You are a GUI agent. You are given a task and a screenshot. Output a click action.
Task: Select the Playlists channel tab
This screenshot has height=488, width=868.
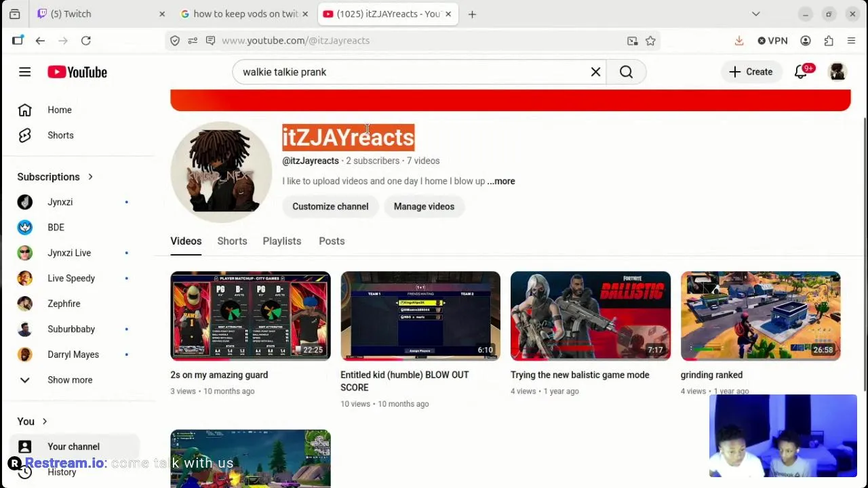(282, 241)
